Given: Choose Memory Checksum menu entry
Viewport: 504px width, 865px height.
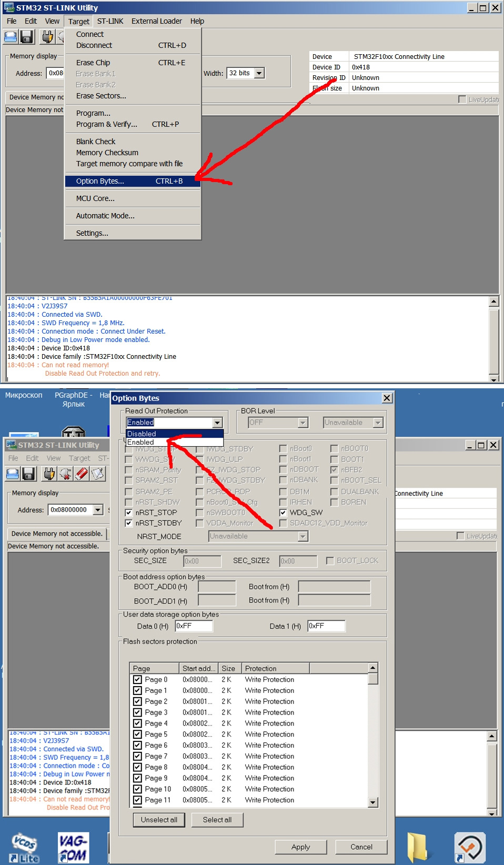Looking at the screenshot, I should [133, 153].
